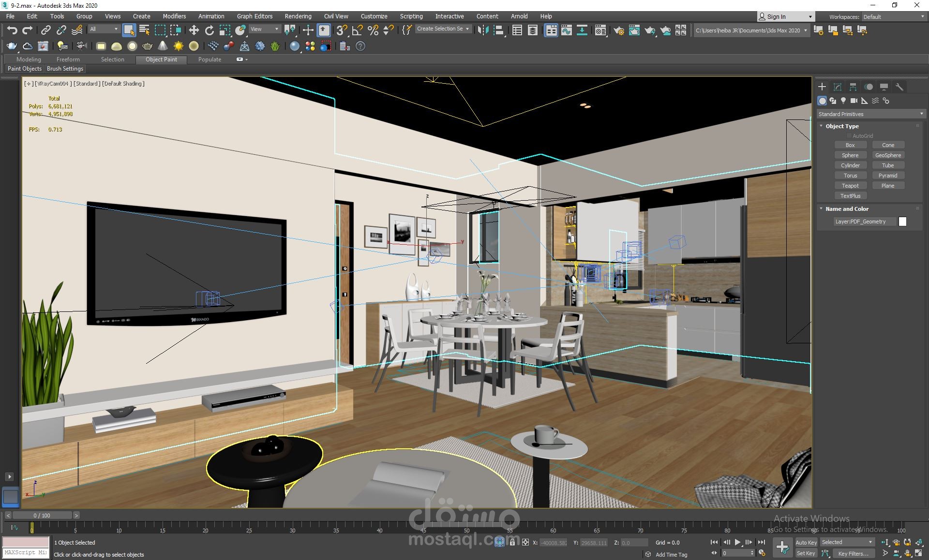Select the Move transform tool
This screenshot has width=929, height=560.
(194, 30)
